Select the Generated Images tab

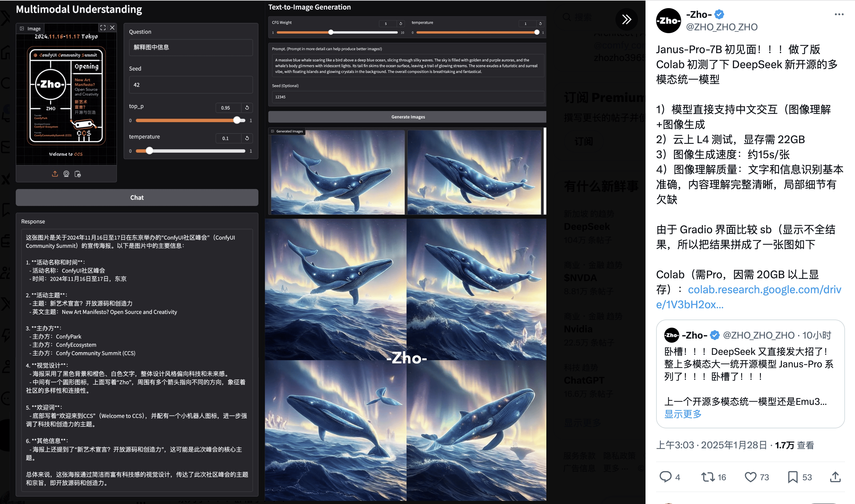click(287, 131)
